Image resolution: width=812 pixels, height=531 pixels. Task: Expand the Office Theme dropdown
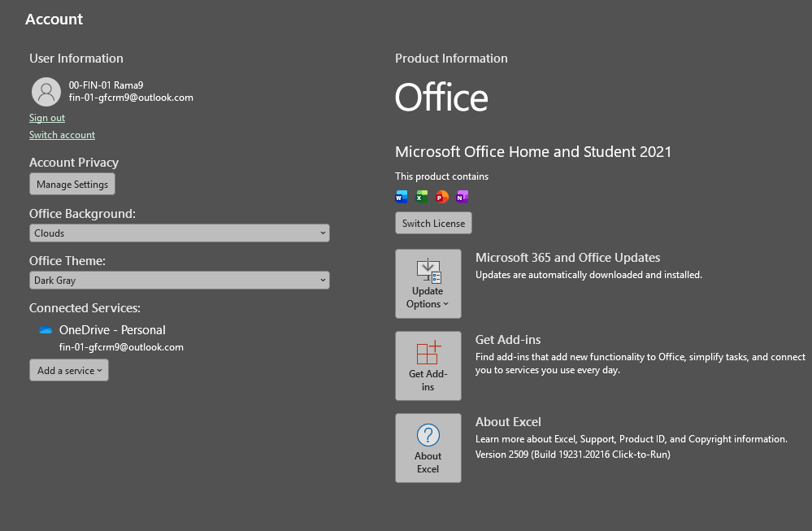point(179,281)
